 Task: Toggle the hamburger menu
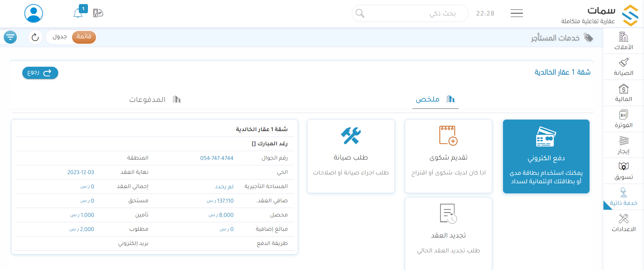(516, 13)
